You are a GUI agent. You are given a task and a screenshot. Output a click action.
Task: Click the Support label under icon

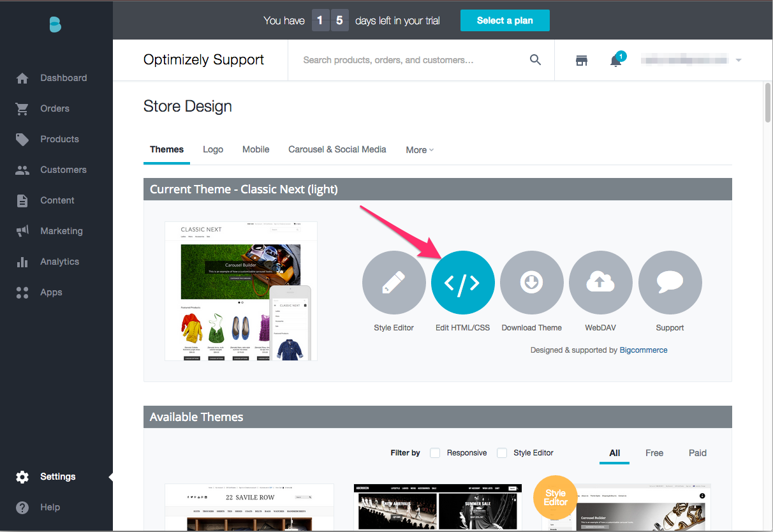pyautogui.click(x=670, y=328)
